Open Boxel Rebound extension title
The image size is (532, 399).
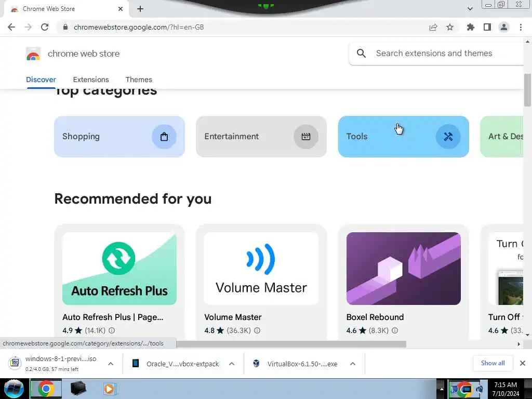tap(375, 317)
